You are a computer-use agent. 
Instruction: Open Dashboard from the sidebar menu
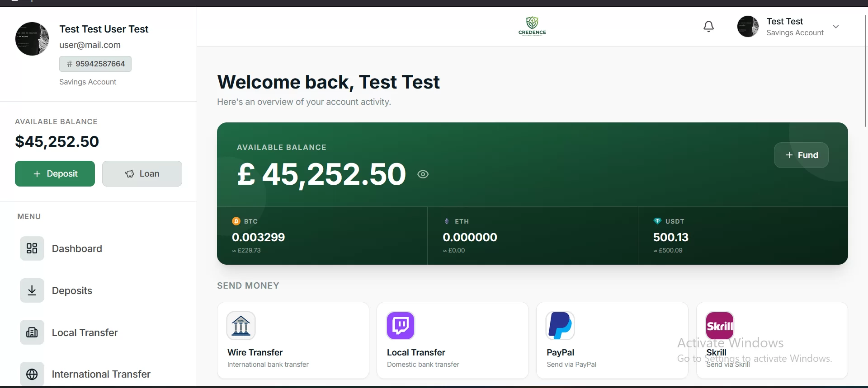tap(98, 248)
